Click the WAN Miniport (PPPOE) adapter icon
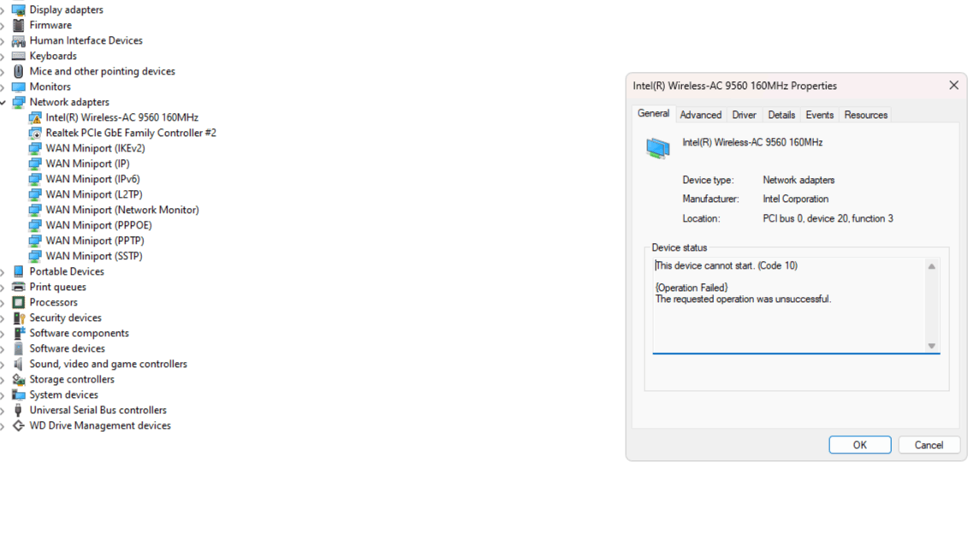Viewport: 980px width, 551px height. pyautogui.click(x=35, y=226)
